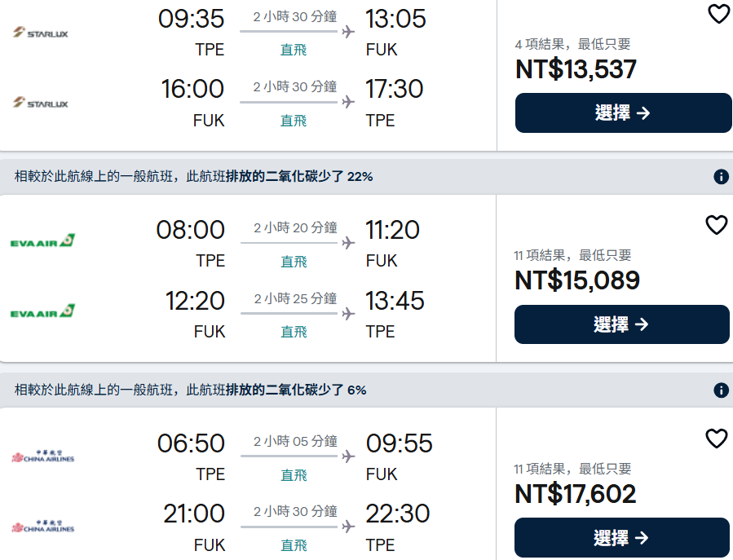Viewport: 733px width, 560px height.
Task: Open the EVA Air 08:00 TPE departure details
Action: pos(191,230)
